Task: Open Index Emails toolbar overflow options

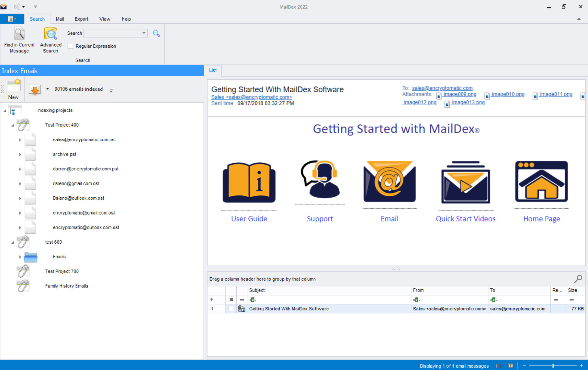Action: coord(111,91)
